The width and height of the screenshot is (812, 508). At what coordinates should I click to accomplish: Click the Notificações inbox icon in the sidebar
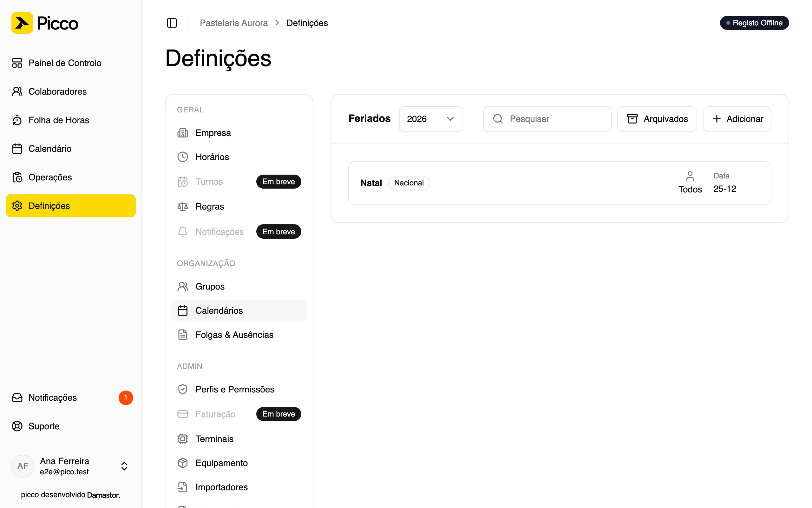pos(17,398)
